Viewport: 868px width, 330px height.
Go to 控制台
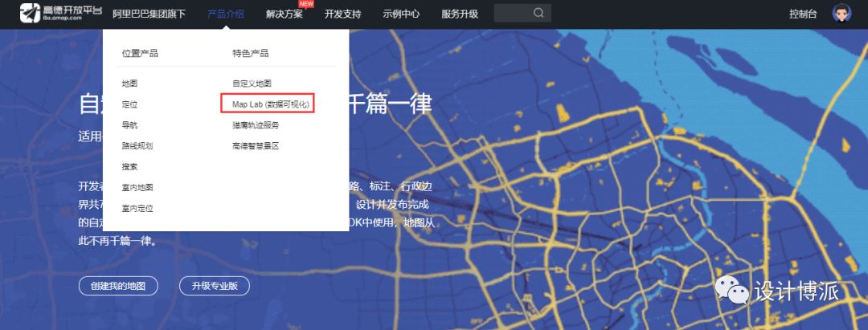click(803, 14)
